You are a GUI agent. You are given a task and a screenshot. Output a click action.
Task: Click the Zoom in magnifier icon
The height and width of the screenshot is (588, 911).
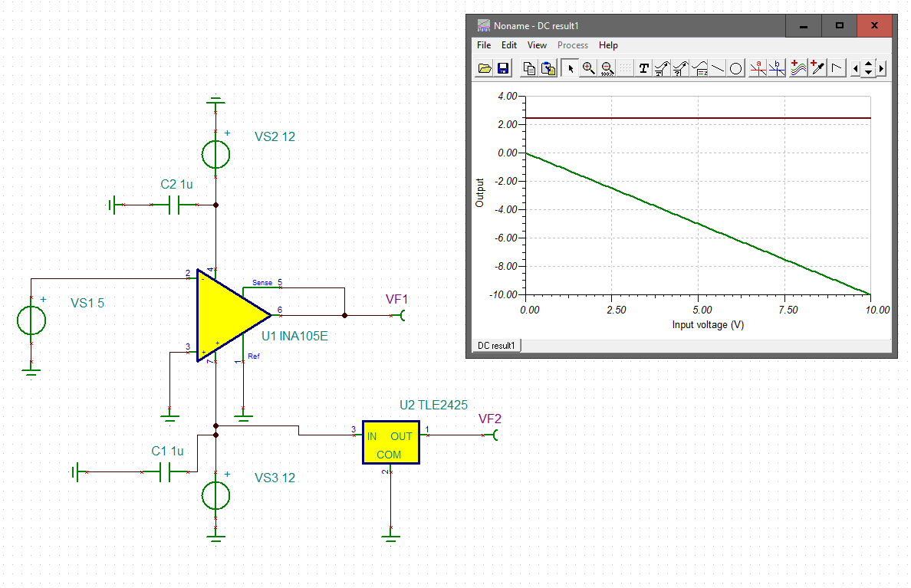[589, 68]
